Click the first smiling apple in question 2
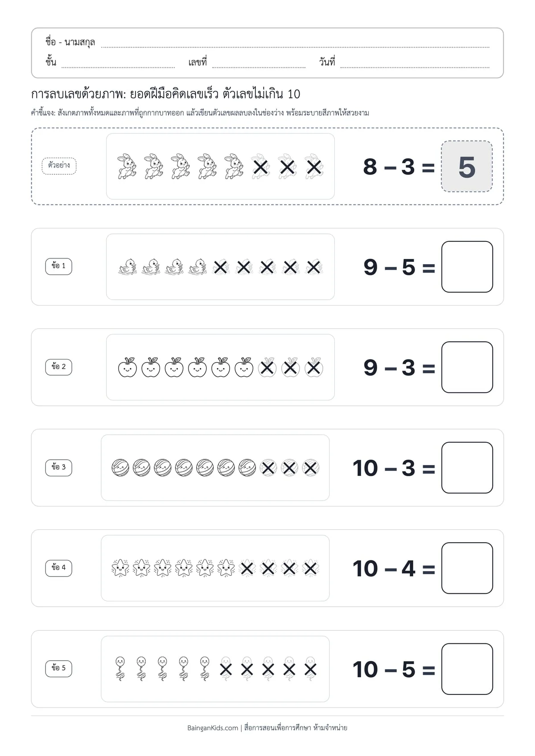The image size is (535, 756). pyautogui.click(x=128, y=368)
